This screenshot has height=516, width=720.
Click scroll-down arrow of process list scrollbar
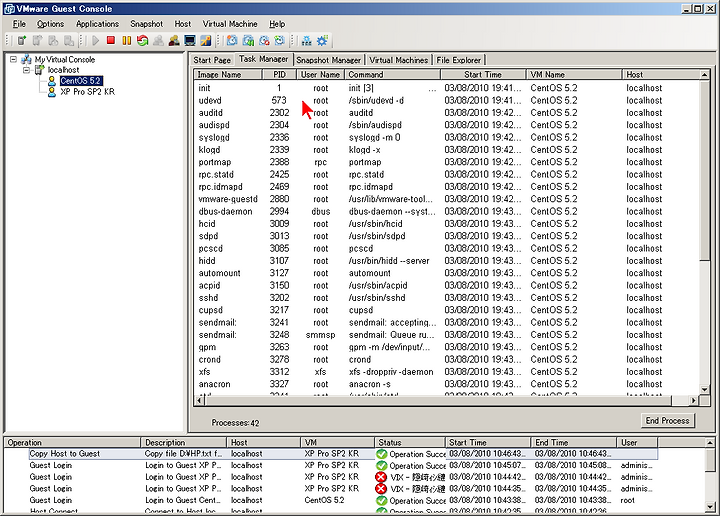coord(704,389)
